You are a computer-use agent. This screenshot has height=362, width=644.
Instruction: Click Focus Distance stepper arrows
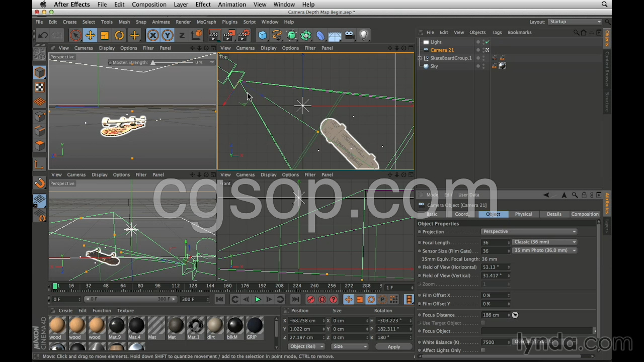[509, 315]
